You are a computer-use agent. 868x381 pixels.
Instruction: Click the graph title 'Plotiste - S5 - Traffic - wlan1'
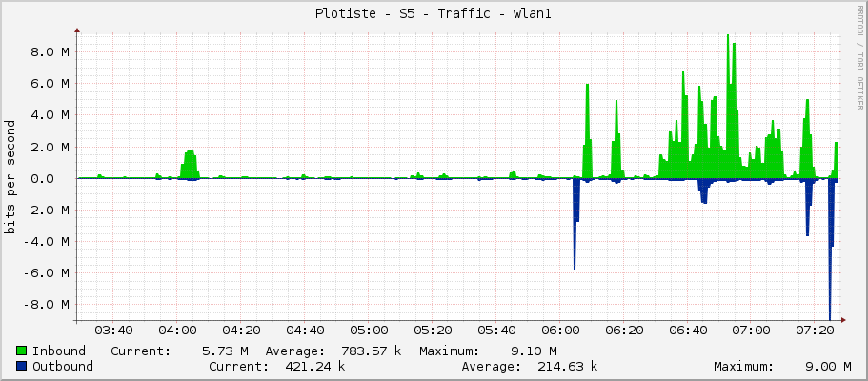tap(434, 14)
